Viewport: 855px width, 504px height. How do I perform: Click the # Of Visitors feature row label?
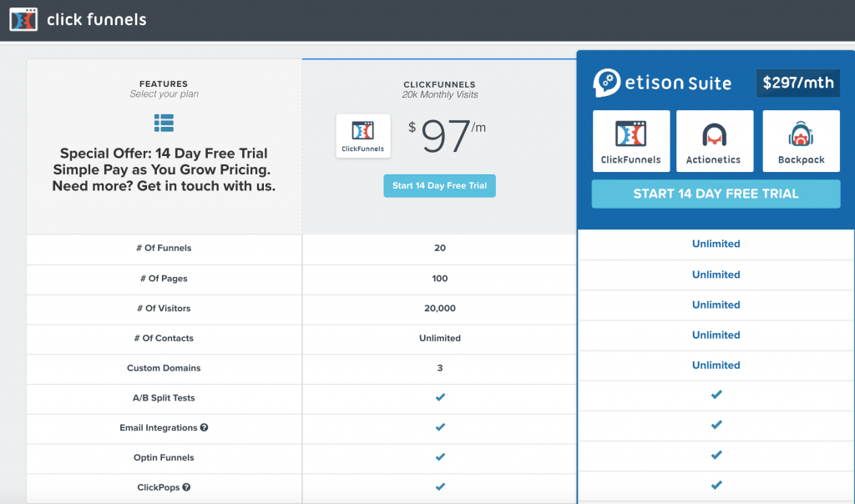click(164, 308)
